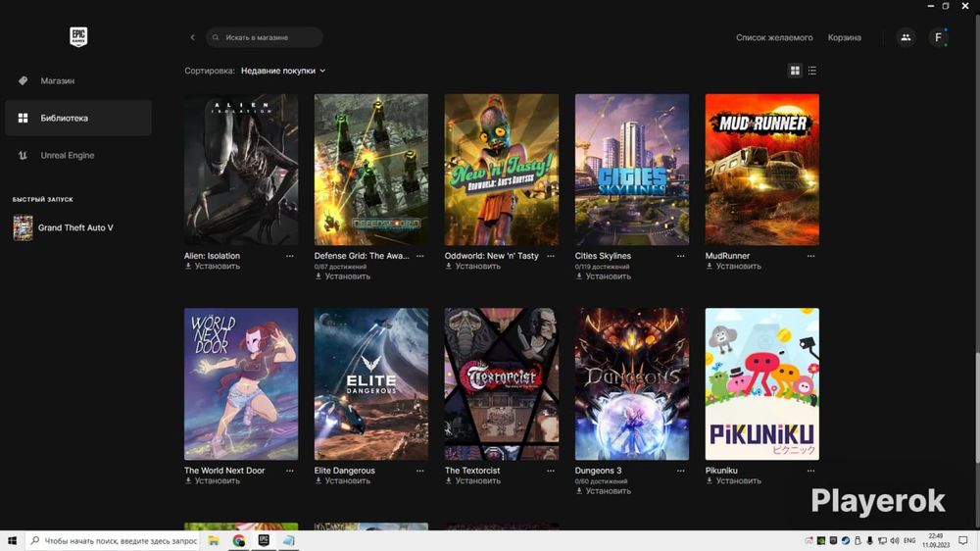Open more options for MudRunner
Image resolution: width=980 pixels, height=551 pixels.
[x=810, y=256]
